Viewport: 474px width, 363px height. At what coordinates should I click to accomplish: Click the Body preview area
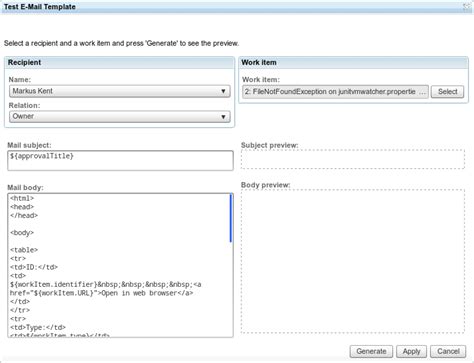pos(353,261)
